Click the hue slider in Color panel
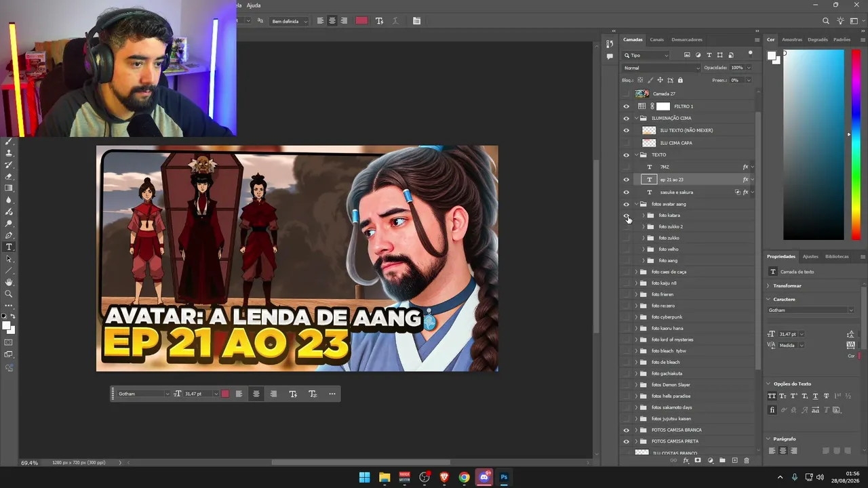The height and width of the screenshot is (488, 868). [856, 146]
